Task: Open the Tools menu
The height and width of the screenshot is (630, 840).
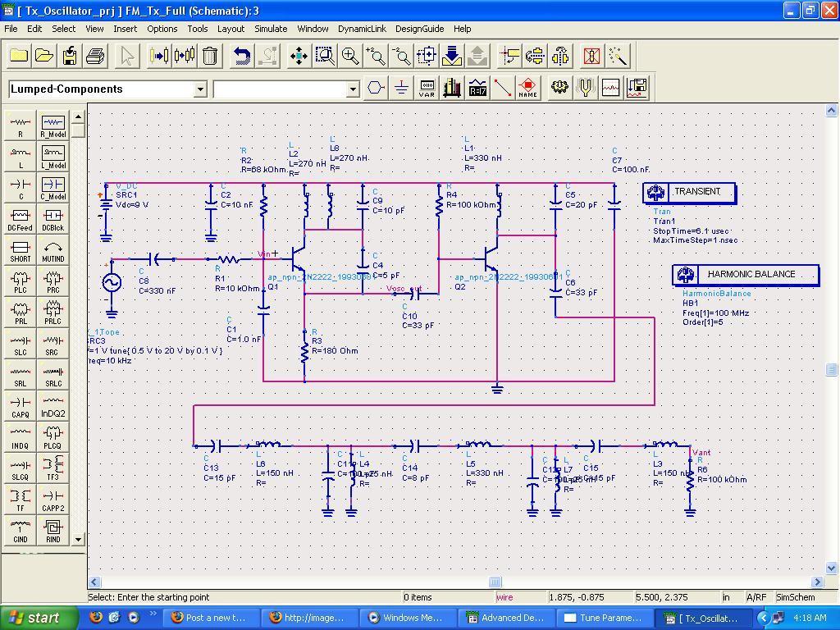Action: 197,29
